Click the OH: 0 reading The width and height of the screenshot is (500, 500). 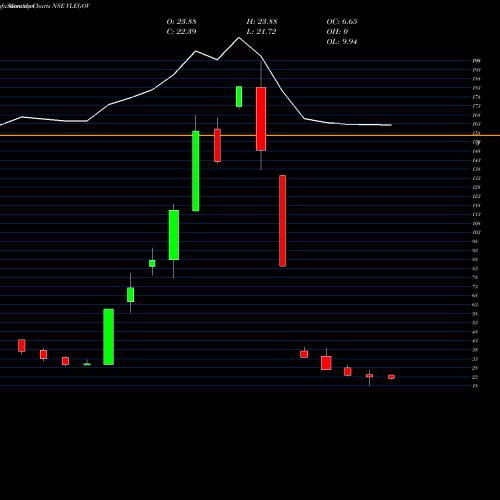pyautogui.click(x=337, y=32)
